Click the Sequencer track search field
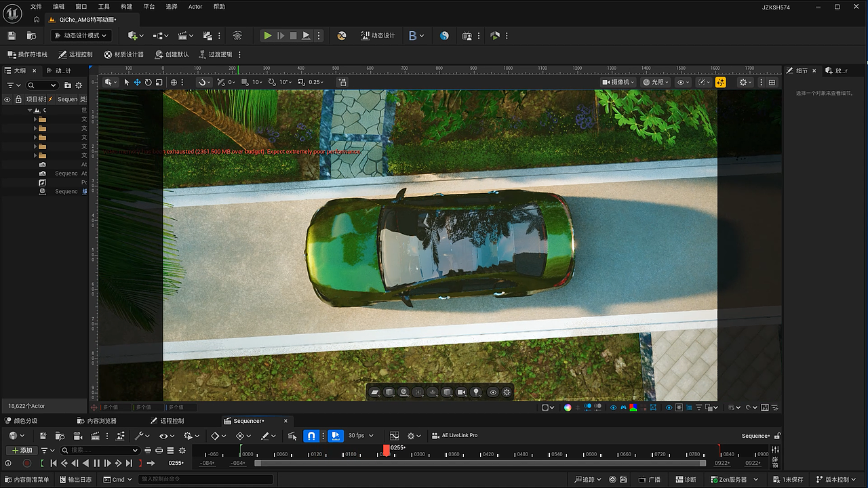 pyautogui.click(x=100, y=450)
